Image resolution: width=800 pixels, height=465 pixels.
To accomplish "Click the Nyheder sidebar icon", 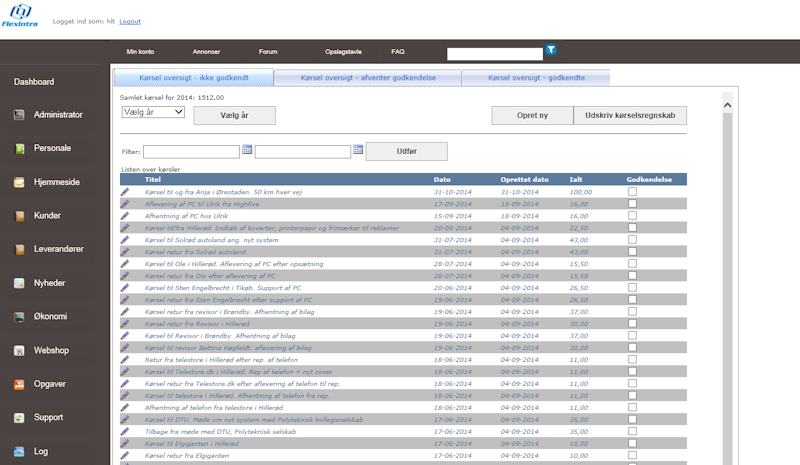I will 19,283.
